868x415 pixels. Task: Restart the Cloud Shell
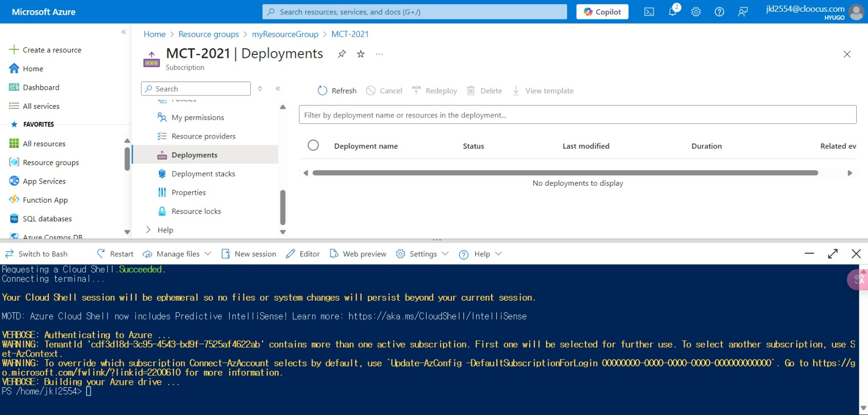click(115, 254)
